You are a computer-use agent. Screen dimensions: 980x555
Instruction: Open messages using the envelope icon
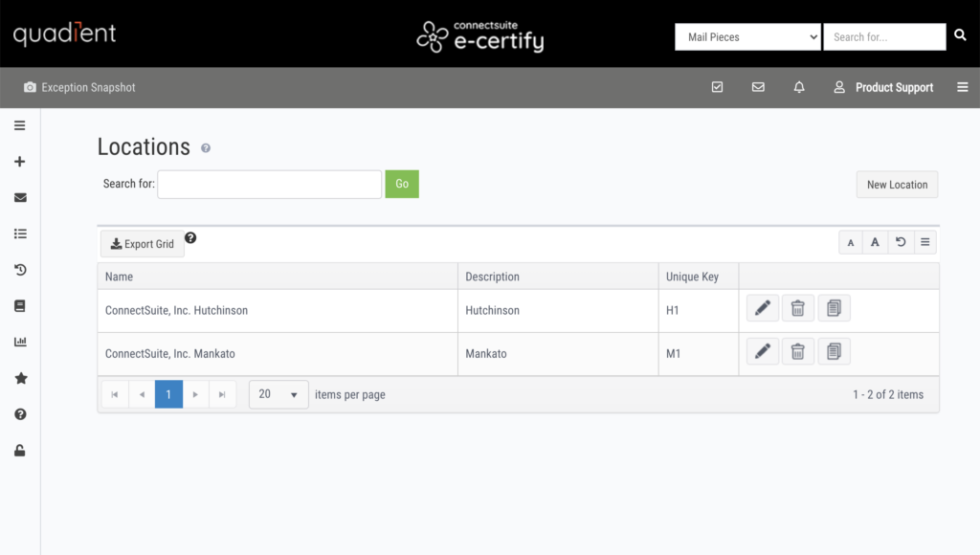[x=758, y=86]
